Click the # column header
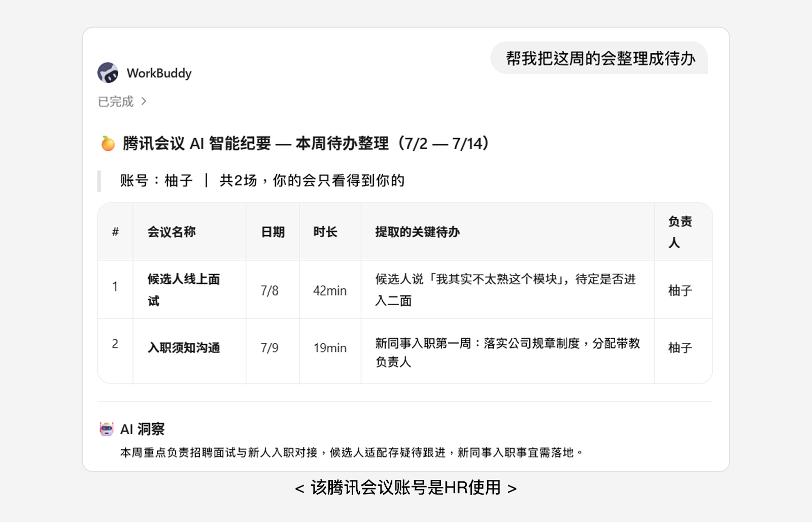Screen dimensions: 812x522 point(115,232)
